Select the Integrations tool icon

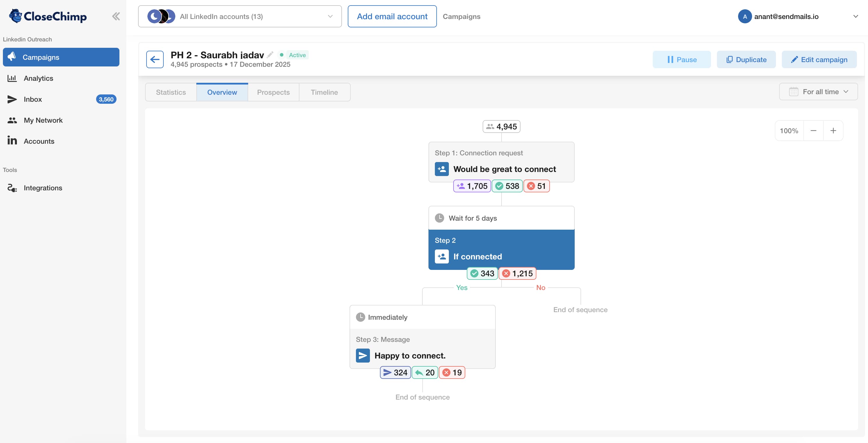[x=11, y=188]
